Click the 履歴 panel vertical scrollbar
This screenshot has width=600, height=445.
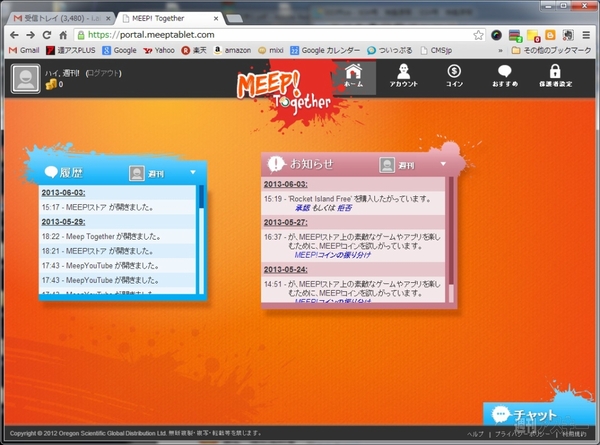[x=201, y=240]
